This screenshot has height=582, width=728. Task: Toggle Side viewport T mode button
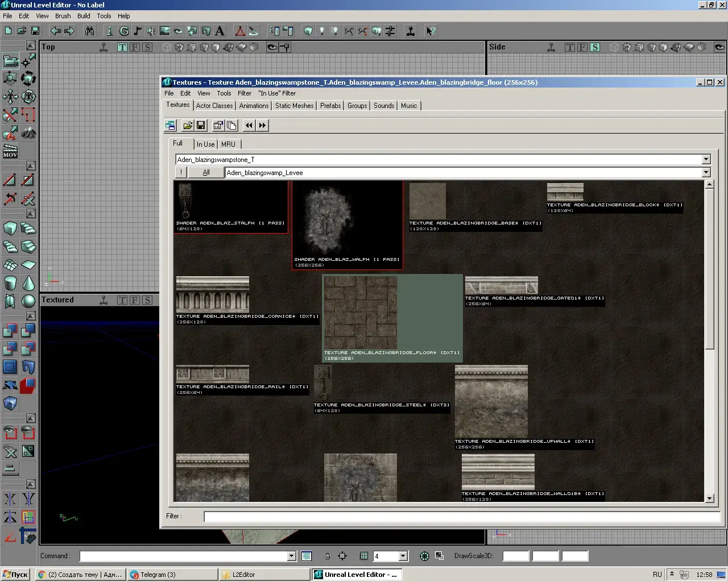pyautogui.click(x=570, y=47)
